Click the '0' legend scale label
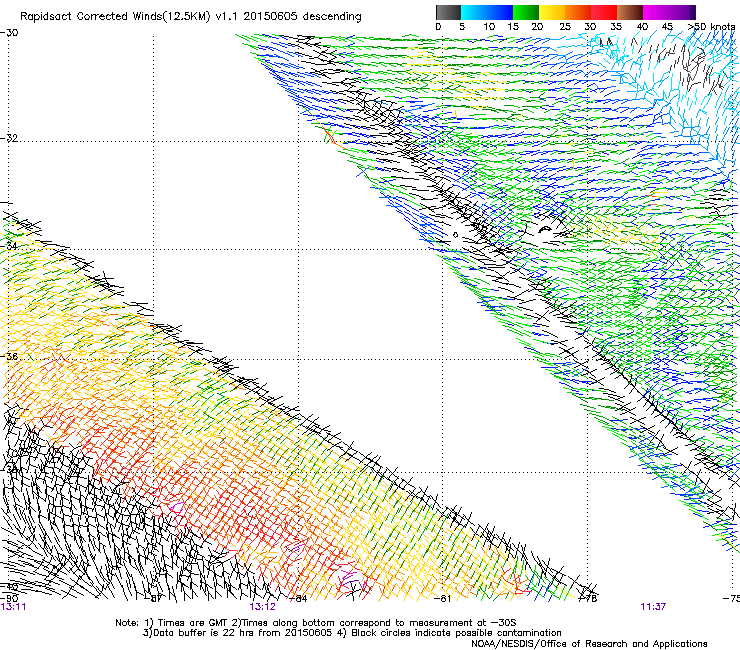Screen dimensions: 740x650 438,27
